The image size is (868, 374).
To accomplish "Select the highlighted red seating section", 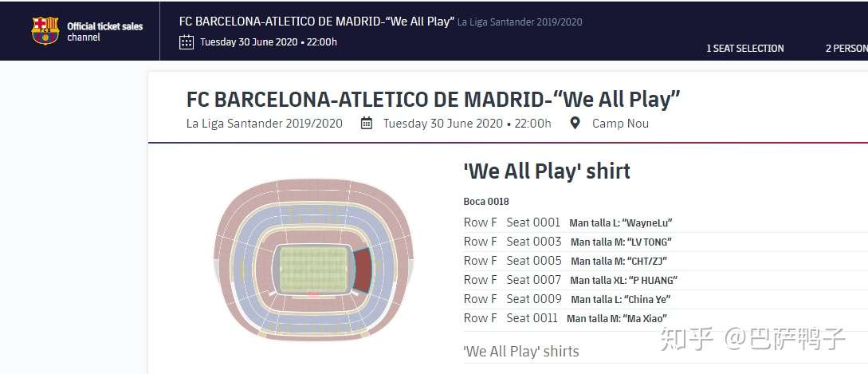I will [x=363, y=270].
